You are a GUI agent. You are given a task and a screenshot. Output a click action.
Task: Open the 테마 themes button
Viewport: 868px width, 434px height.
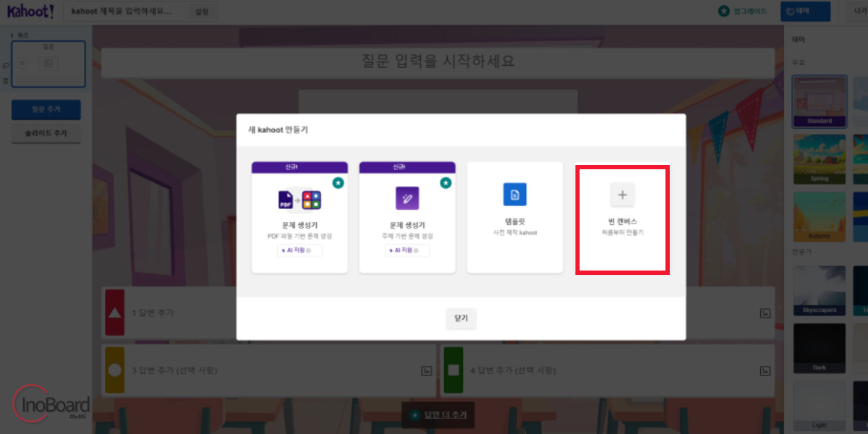(x=804, y=12)
